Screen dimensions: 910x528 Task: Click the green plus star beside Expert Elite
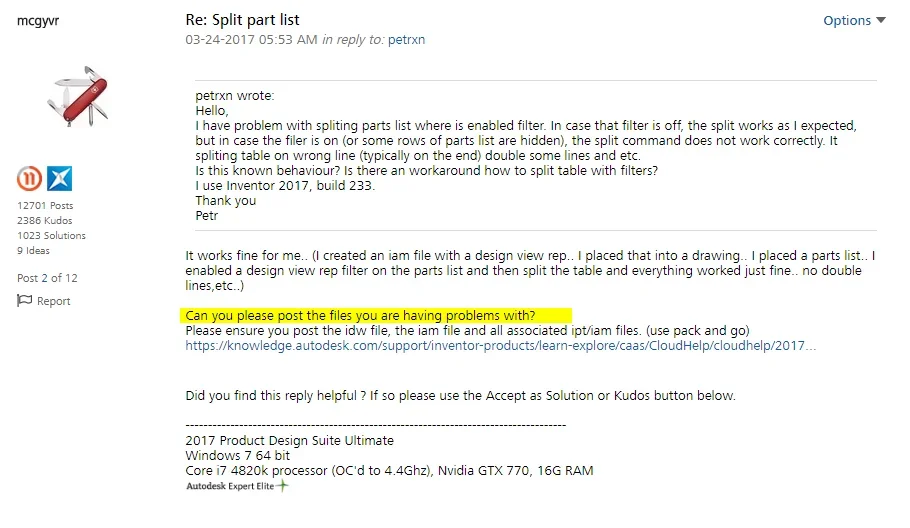pyautogui.click(x=282, y=486)
